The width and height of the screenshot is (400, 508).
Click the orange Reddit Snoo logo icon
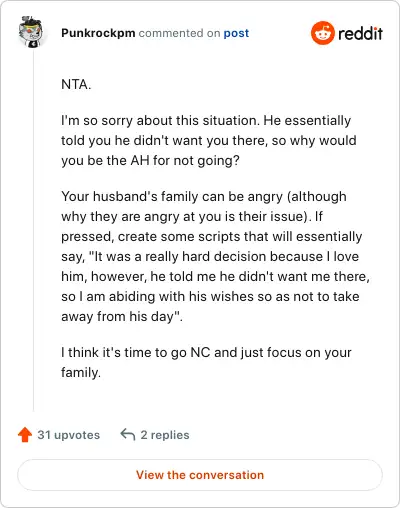tap(322, 33)
